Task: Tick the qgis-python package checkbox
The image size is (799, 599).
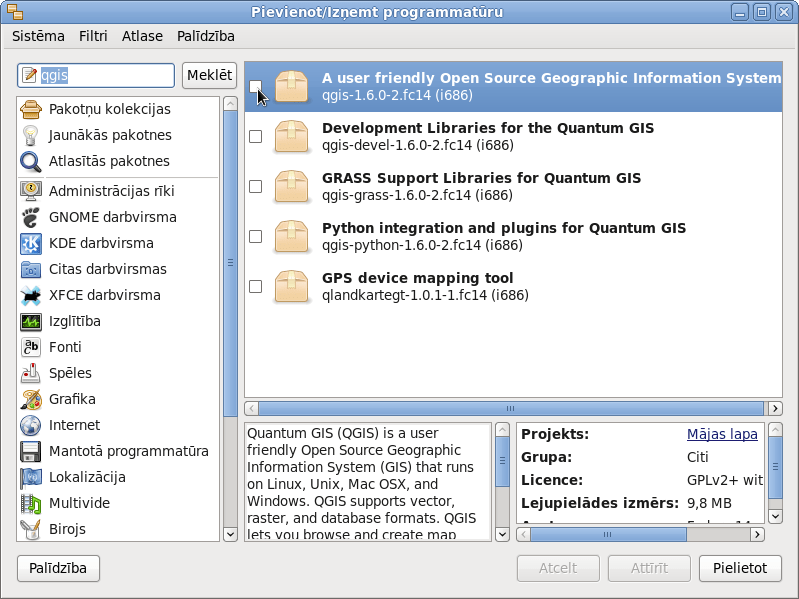Action: tap(255, 236)
